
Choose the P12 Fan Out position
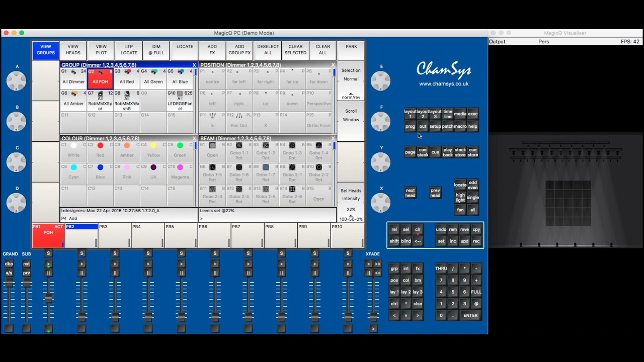point(239,122)
